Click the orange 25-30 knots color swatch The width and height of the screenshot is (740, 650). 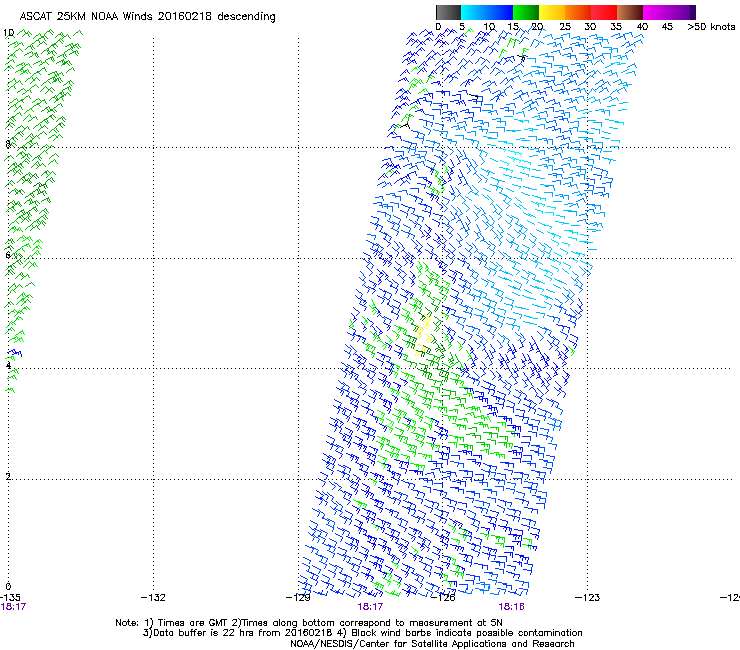click(578, 12)
